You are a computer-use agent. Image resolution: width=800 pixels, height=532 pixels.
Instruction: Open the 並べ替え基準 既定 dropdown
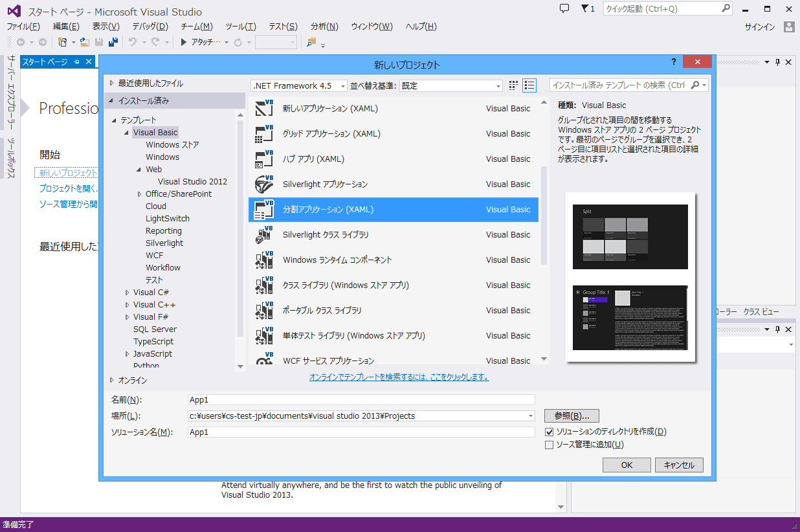[x=450, y=85]
